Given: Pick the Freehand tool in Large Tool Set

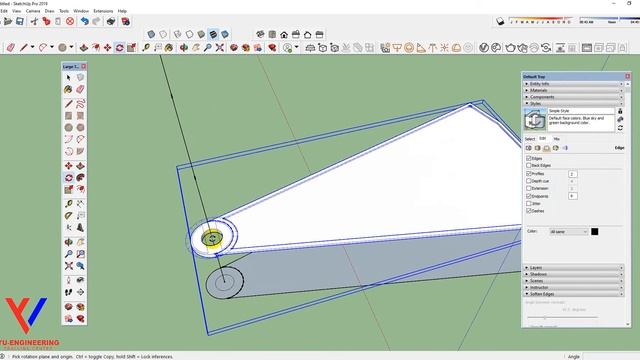Looking at the screenshot, I should [80, 104].
